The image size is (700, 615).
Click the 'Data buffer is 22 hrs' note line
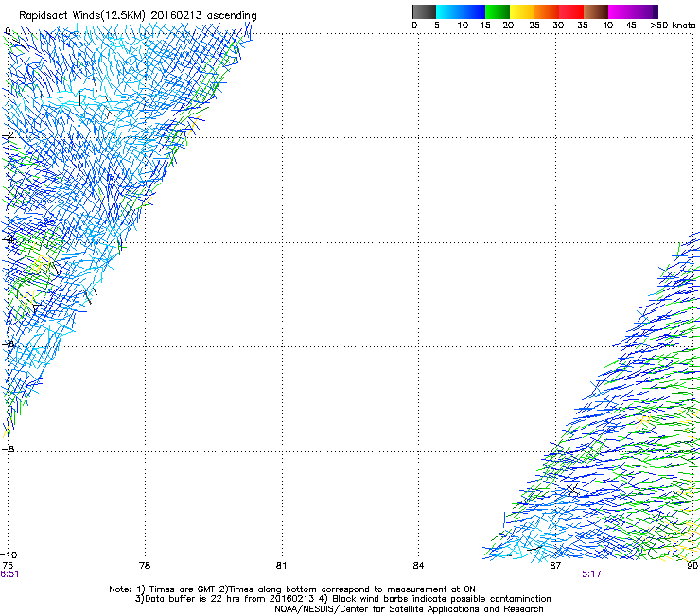[x=342, y=599]
